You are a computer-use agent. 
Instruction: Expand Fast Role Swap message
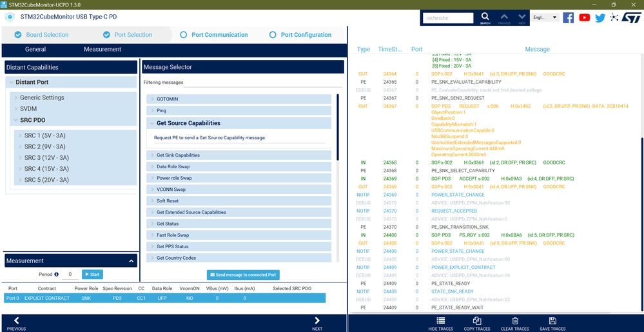[239, 235]
